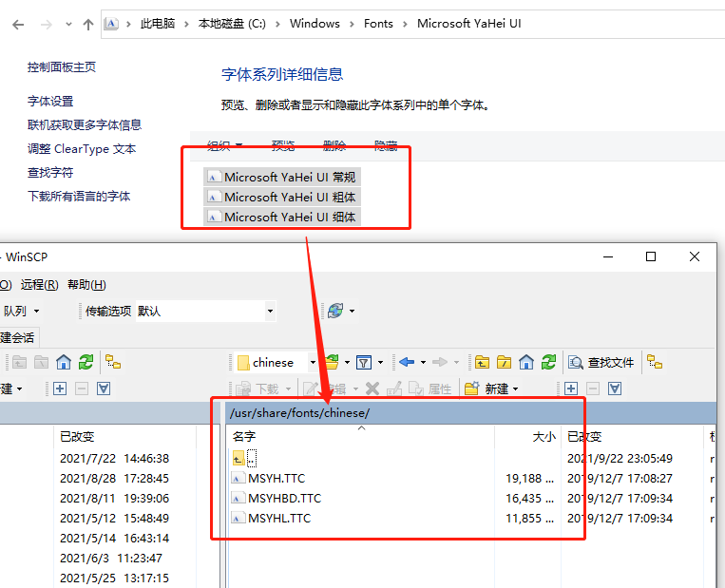Open the 查找文件 find files tool
This screenshot has height=588, width=725.
(x=601, y=362)
